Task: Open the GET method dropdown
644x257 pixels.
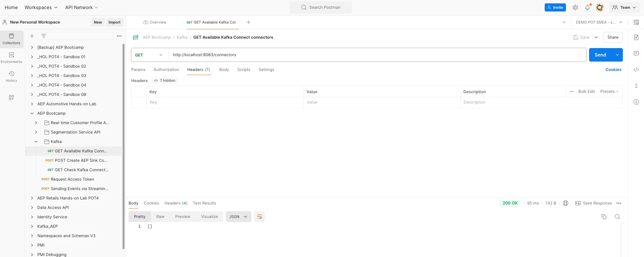Action: pyautogui.click(x=149, y=55)
